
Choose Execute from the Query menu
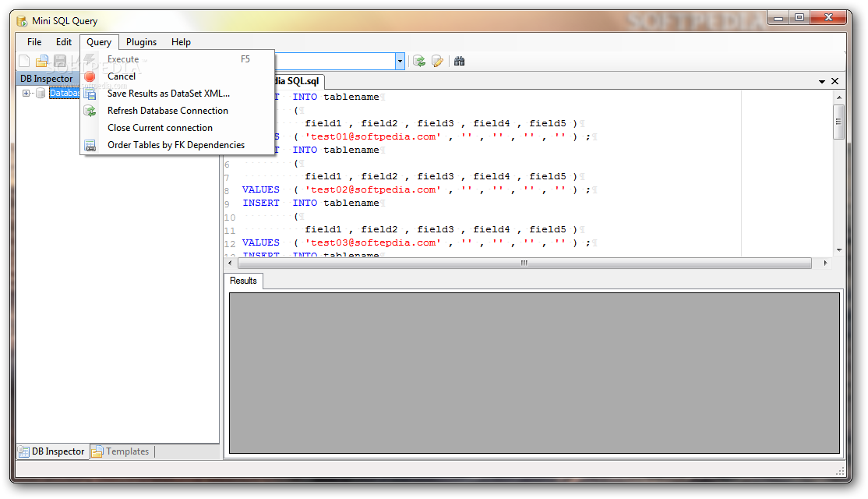click(177, 59)
